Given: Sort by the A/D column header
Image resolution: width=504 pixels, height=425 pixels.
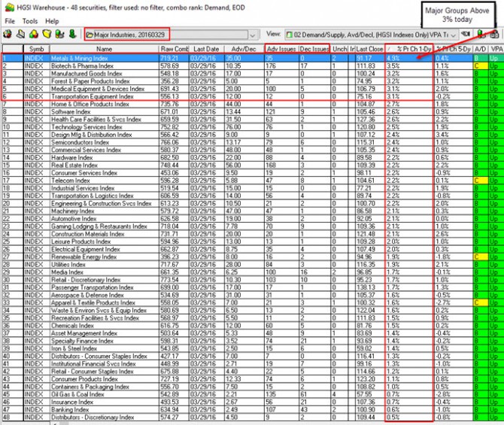Looking at the screenshot, I should click(480, 49).
